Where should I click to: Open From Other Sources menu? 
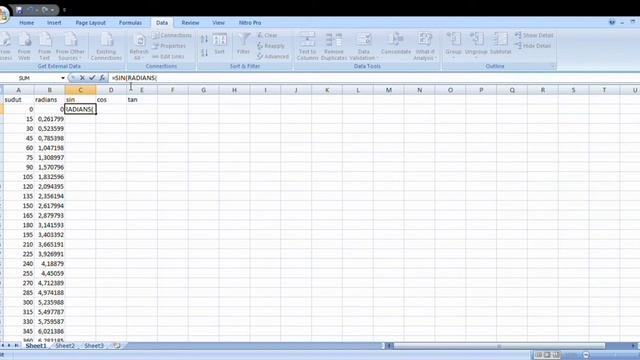tap(70, 47)
